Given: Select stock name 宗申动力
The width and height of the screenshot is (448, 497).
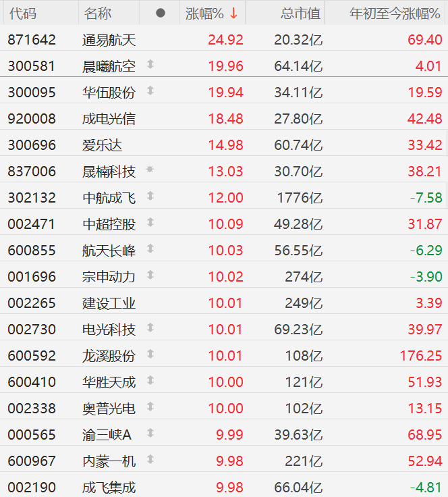Looking at the screenshot, I should pos(109,277).
